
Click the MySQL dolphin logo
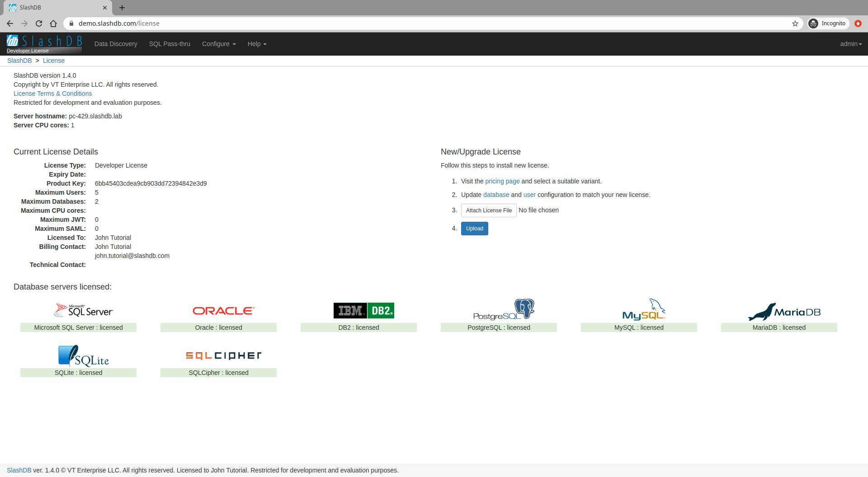point(644,309)
